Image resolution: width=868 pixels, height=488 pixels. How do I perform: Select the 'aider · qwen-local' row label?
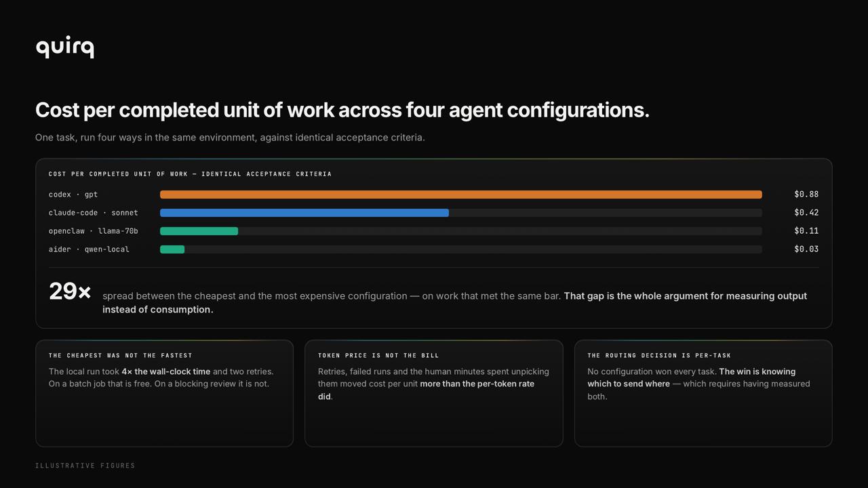click(x=89, y=249)
